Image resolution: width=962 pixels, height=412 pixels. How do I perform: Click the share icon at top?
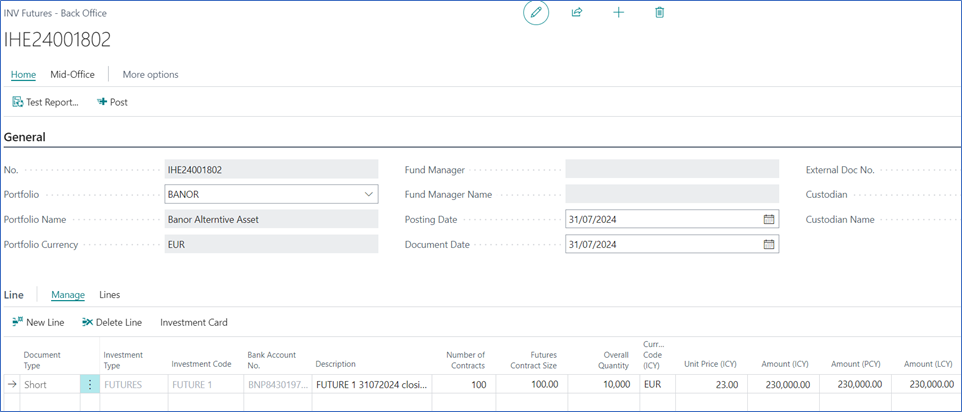point(577,13)
